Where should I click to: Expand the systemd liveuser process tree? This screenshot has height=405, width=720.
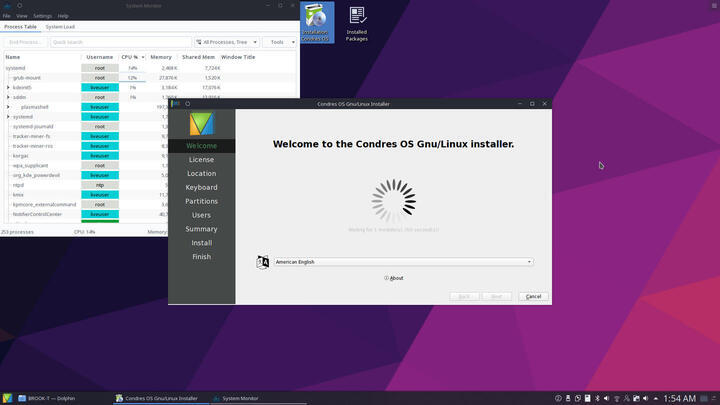8,117
